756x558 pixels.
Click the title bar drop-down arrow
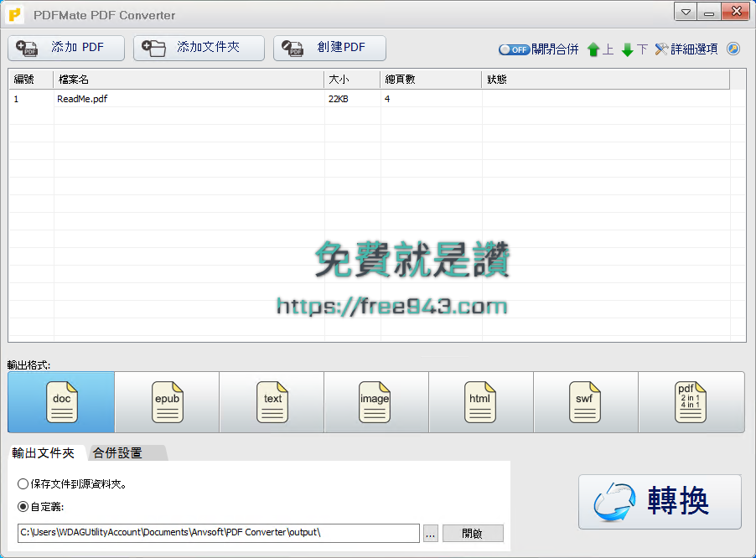pos(685,12)
